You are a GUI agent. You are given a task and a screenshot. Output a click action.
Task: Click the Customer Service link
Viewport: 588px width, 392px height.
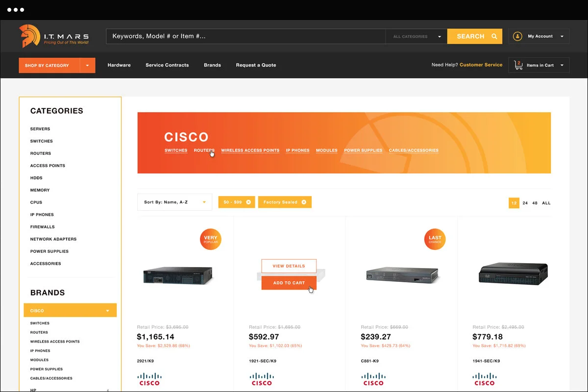(x=481, y=64)
